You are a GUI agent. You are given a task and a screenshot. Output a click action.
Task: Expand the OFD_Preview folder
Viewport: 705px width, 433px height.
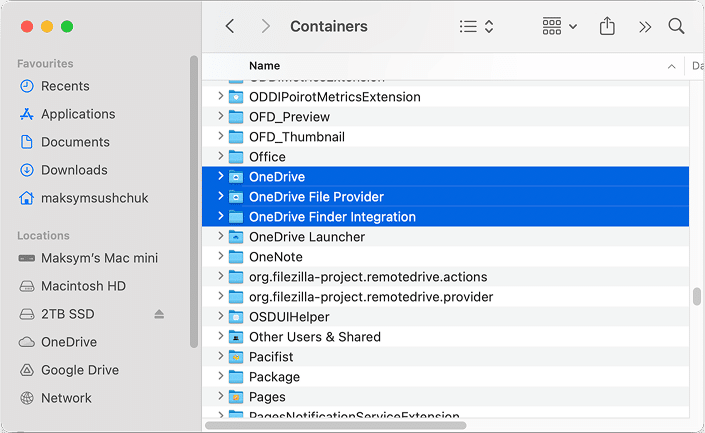click(x=220, y=116)
